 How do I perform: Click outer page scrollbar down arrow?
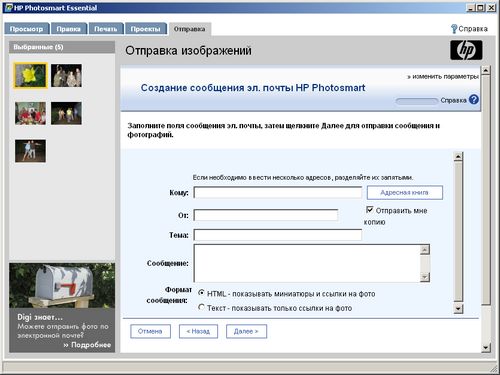point(486,348)
